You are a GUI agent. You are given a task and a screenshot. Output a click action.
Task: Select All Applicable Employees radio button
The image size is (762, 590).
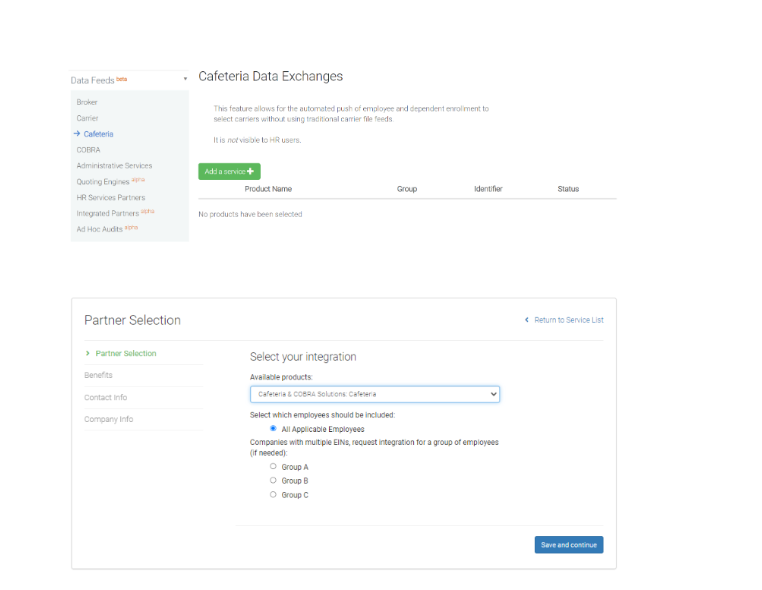(273, 428)
